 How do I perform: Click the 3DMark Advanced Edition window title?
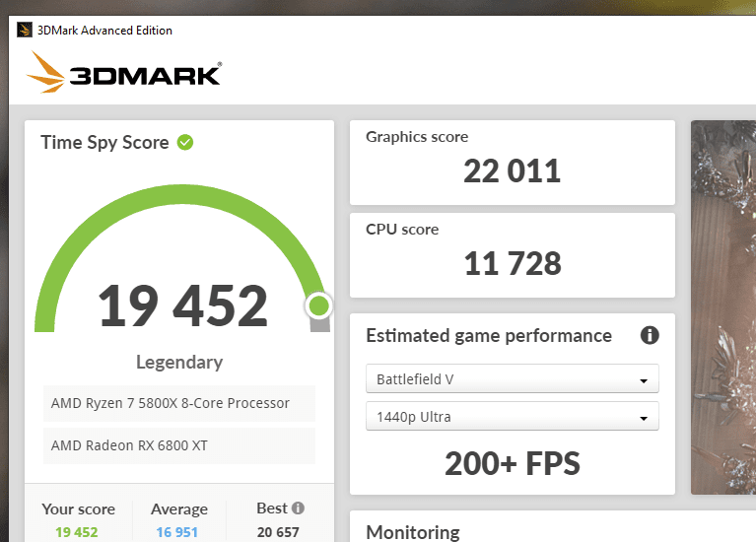click(104, 31)
